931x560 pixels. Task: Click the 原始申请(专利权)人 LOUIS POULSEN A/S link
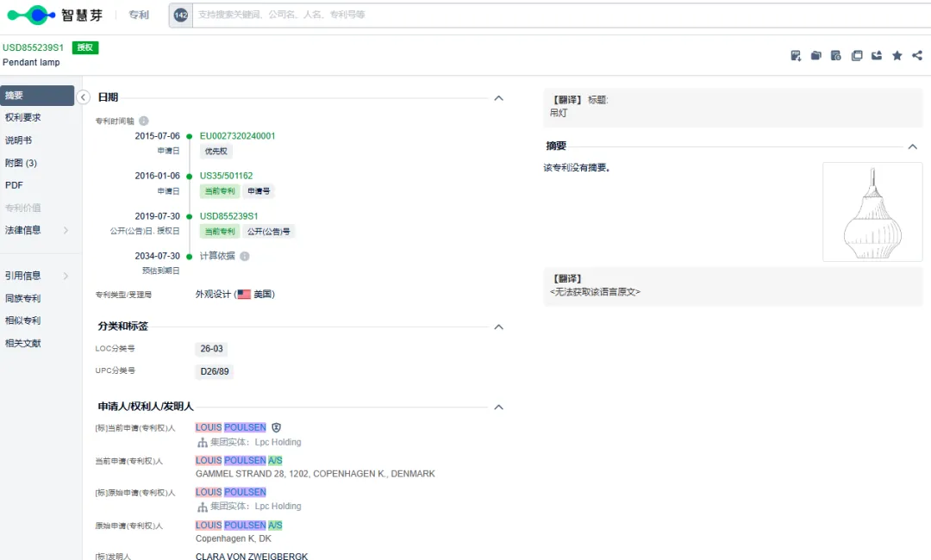click(239, 526)
